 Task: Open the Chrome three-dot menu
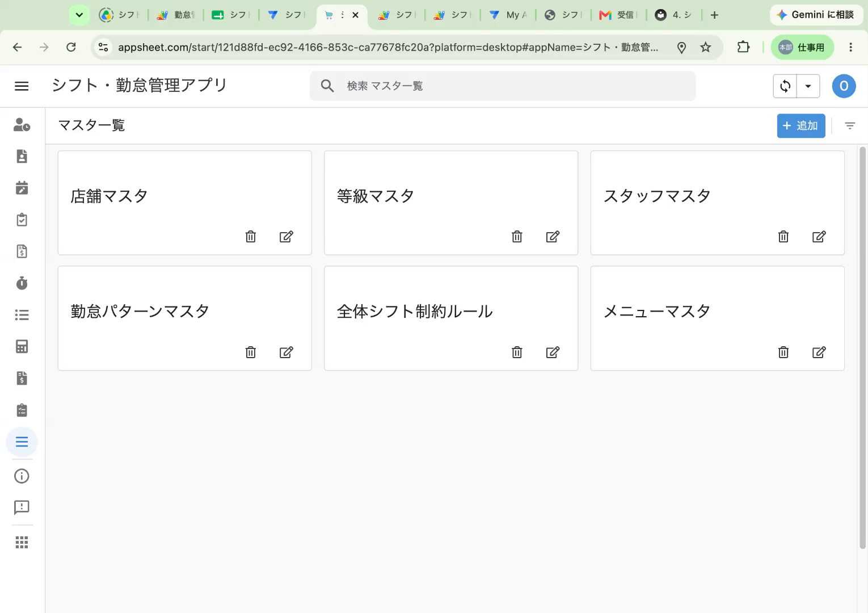[x=850, y=48]
